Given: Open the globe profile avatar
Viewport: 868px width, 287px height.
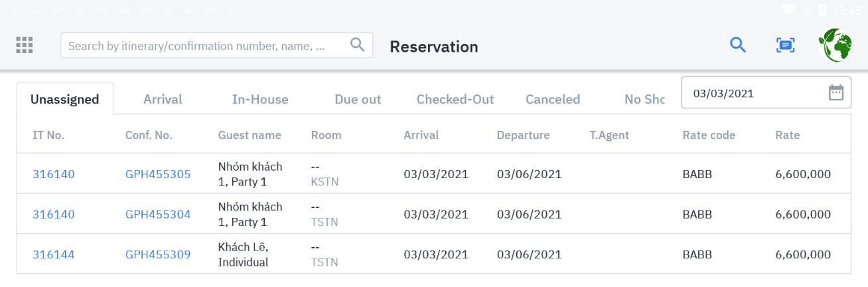Looking at the screenshot, I should [835, 45].
